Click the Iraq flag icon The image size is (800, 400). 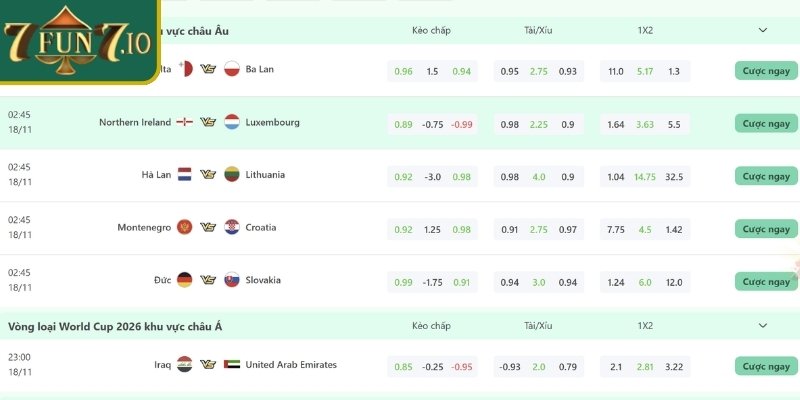184,365
